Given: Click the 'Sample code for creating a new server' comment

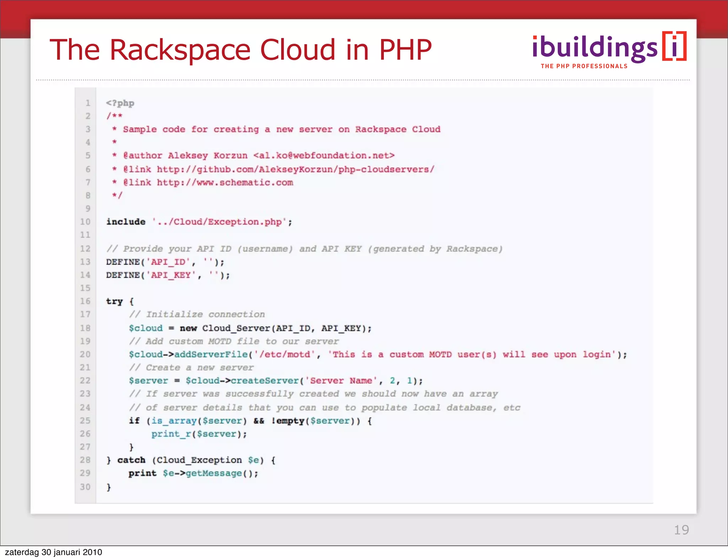Looking at the screenshot, I should (x=277, y=129).
